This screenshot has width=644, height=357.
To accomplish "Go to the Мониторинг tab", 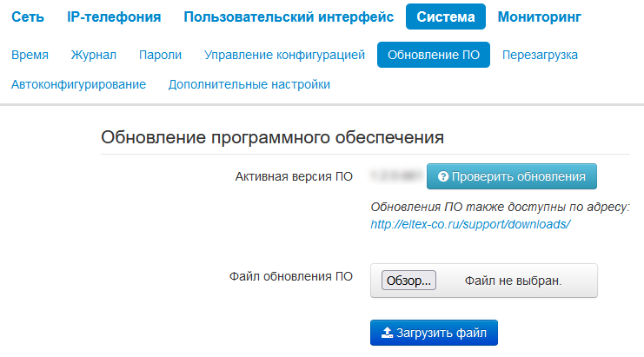I will (540, 17).
